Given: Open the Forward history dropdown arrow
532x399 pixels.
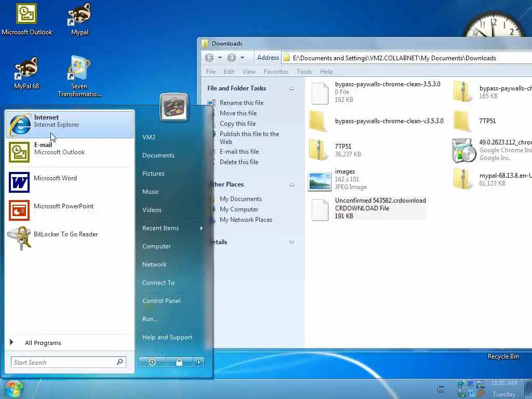Looking at the screenshot, I should point(242,58).
